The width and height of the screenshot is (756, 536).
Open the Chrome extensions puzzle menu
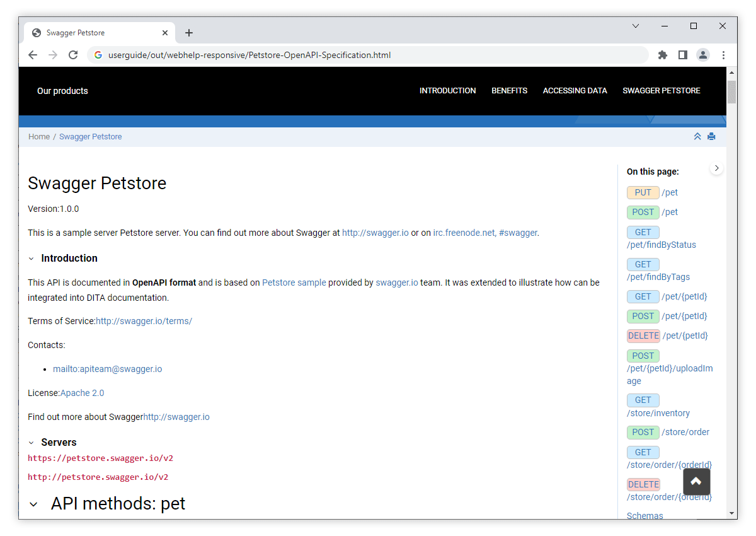coord(662,55)
